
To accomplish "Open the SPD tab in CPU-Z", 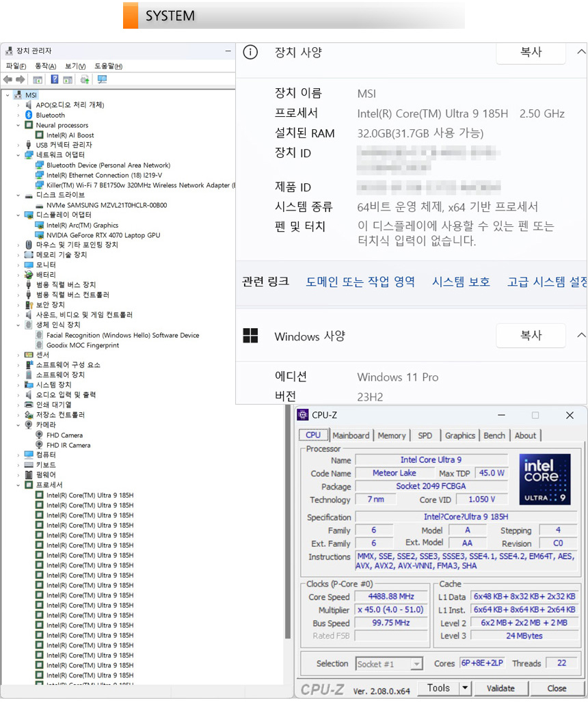I will tap(425, 435).
